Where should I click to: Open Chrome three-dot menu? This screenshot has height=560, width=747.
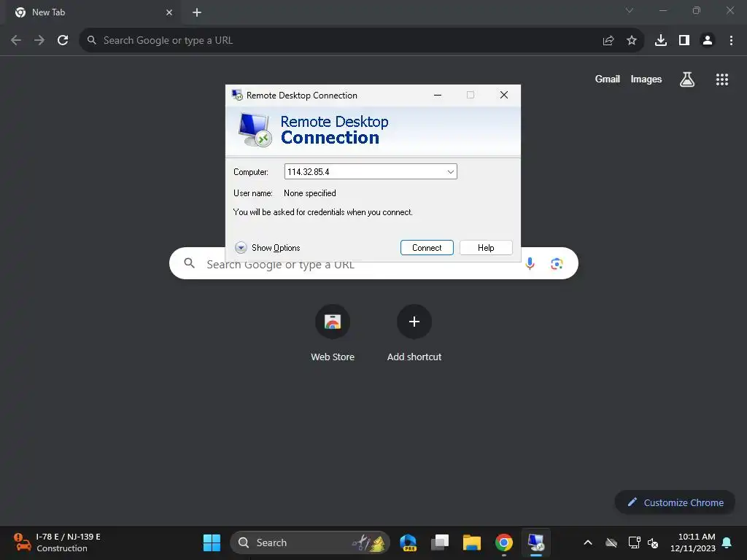tap(731, 41)
